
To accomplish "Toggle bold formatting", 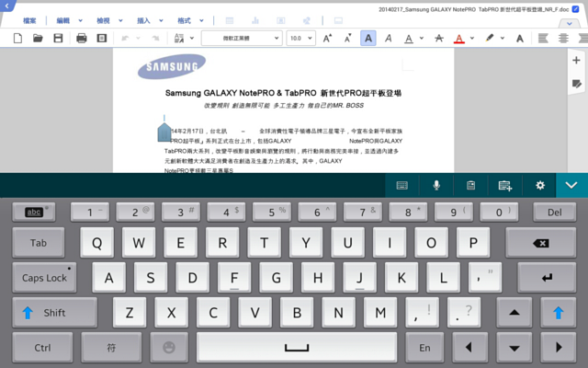I will click(368, 38).
